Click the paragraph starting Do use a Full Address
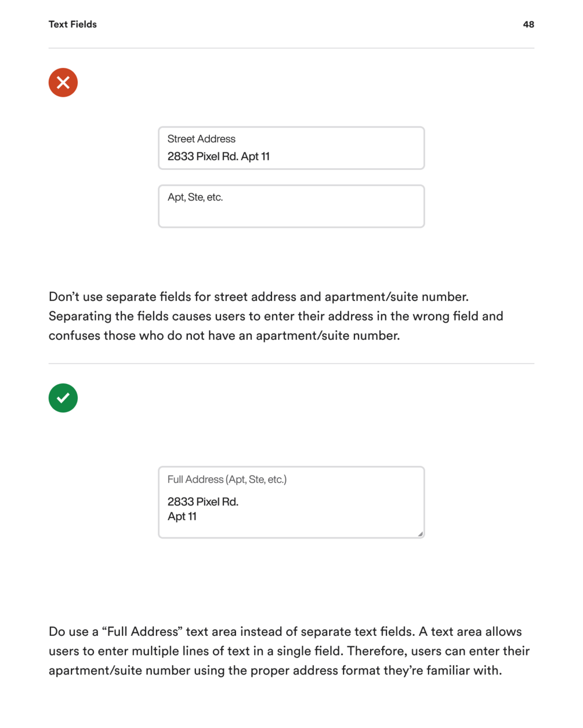The height and width of the screenshot is (728, 583). tap(289, 651)
